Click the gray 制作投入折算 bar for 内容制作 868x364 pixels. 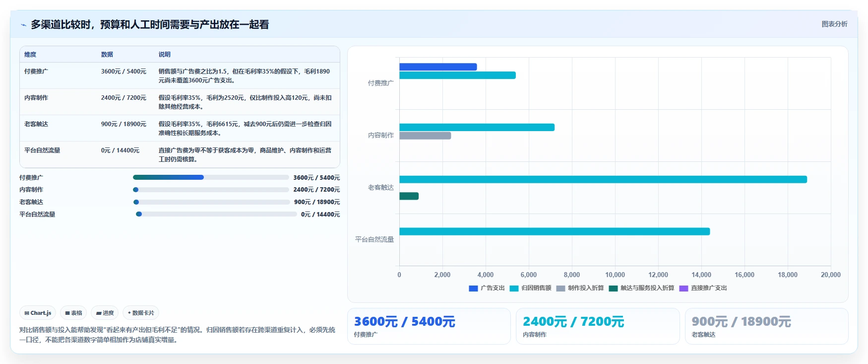click(x=425, y=136)
